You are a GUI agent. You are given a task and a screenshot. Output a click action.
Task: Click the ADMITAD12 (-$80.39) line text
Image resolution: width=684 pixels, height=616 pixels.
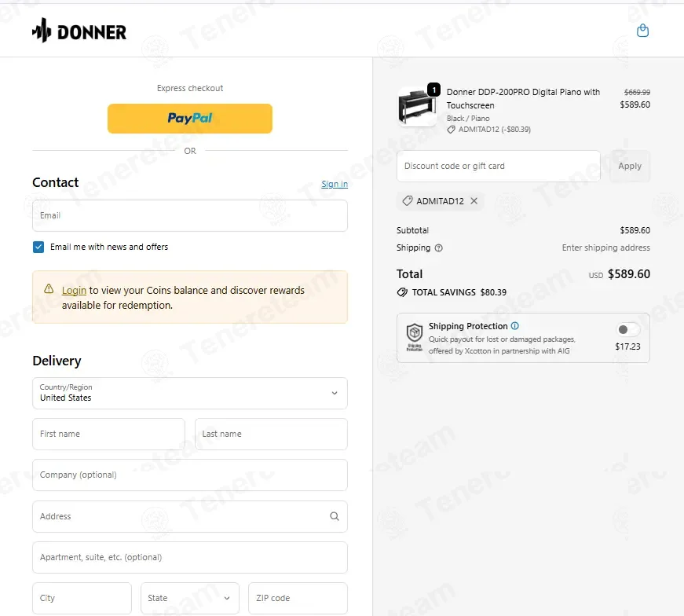pyautogui.click(x=494, y=129)
